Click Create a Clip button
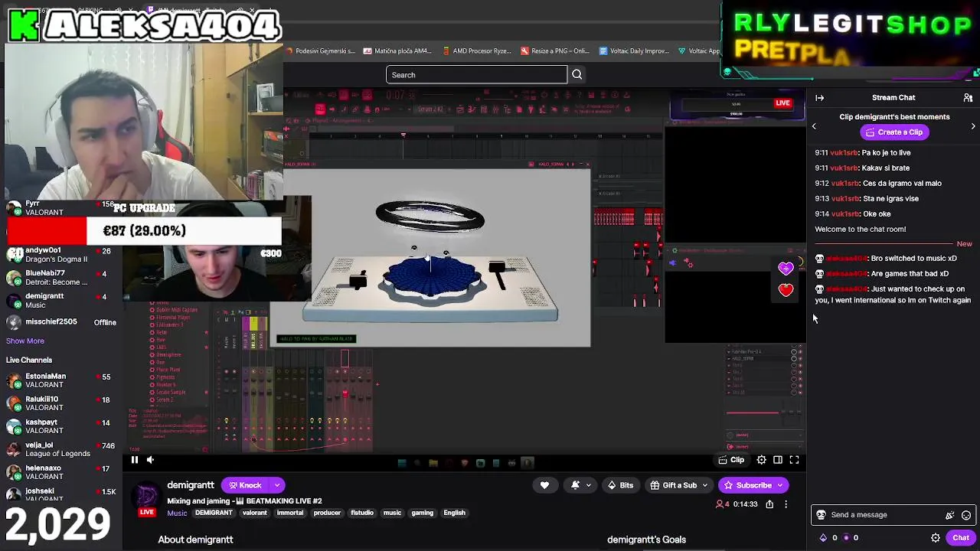The height and width of the screenshot is (551, 980). [x=893, y=132]
